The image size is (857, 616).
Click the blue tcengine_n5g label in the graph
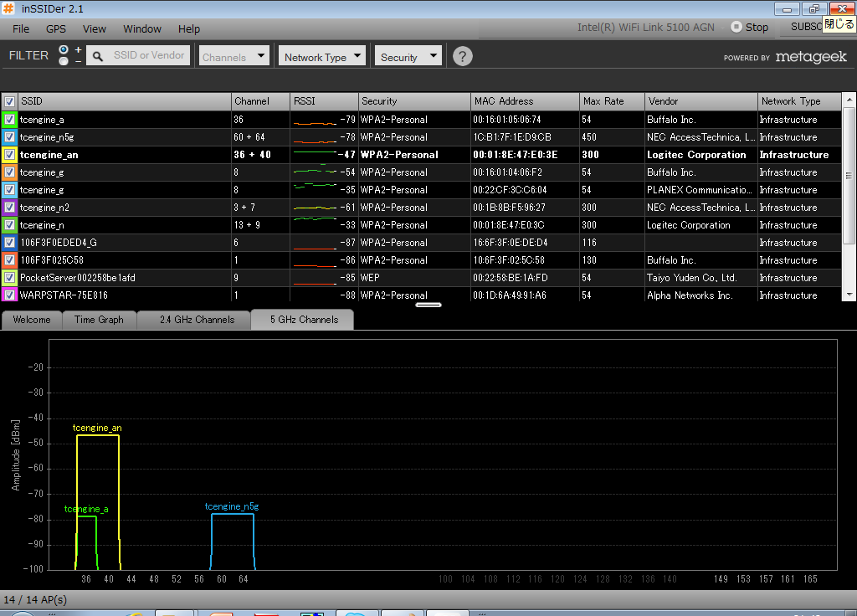tap(232, 506)
